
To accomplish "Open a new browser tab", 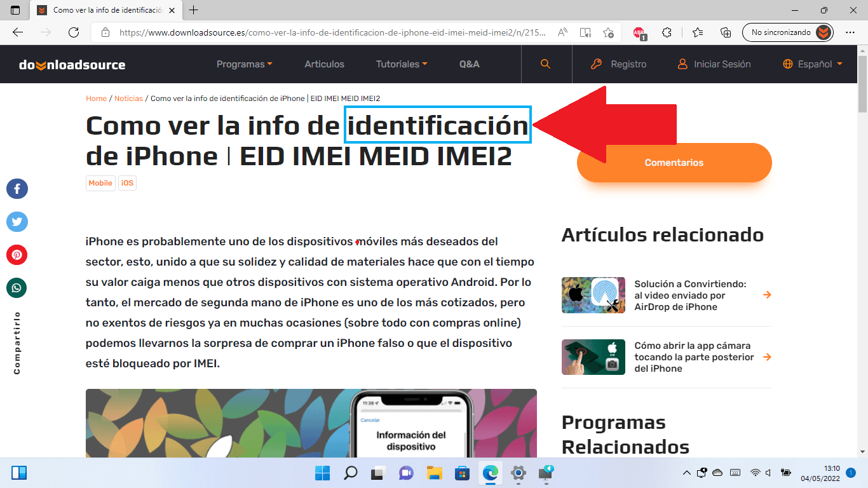I will click(194, 10).
